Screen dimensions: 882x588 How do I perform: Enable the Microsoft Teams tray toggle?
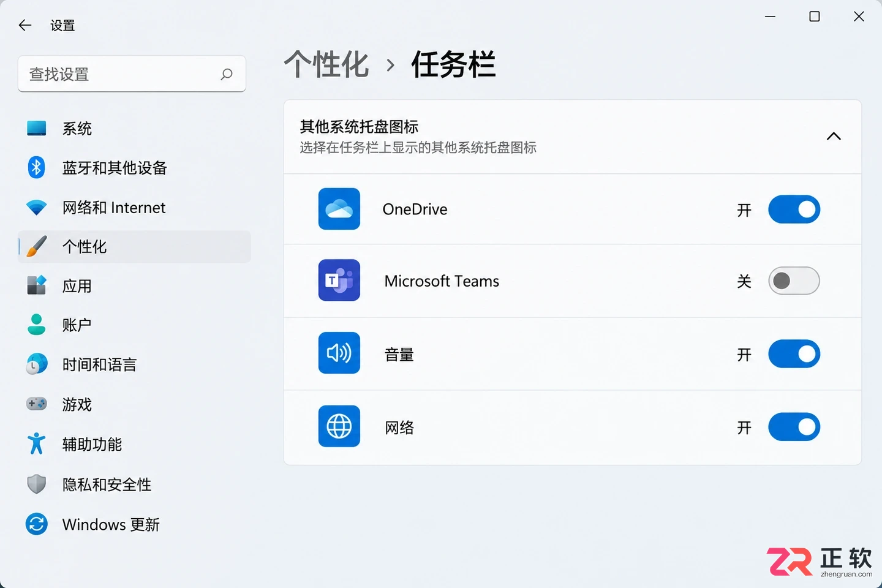(794, 281)
